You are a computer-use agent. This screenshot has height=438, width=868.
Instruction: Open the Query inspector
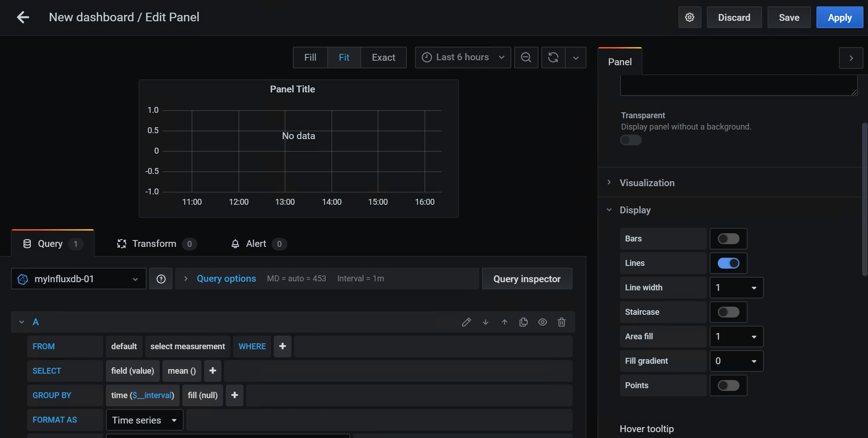click(527, 279)
